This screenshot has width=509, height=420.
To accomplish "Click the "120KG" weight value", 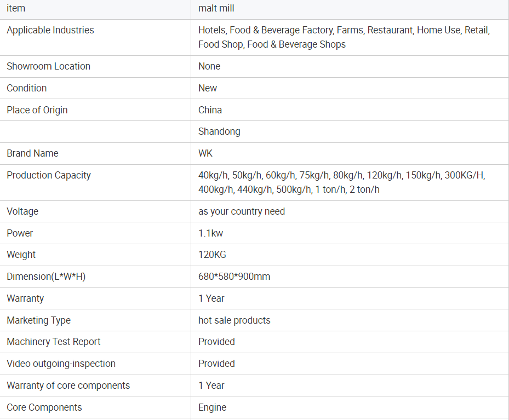I will pyautogui.click(x=212, y=255).
